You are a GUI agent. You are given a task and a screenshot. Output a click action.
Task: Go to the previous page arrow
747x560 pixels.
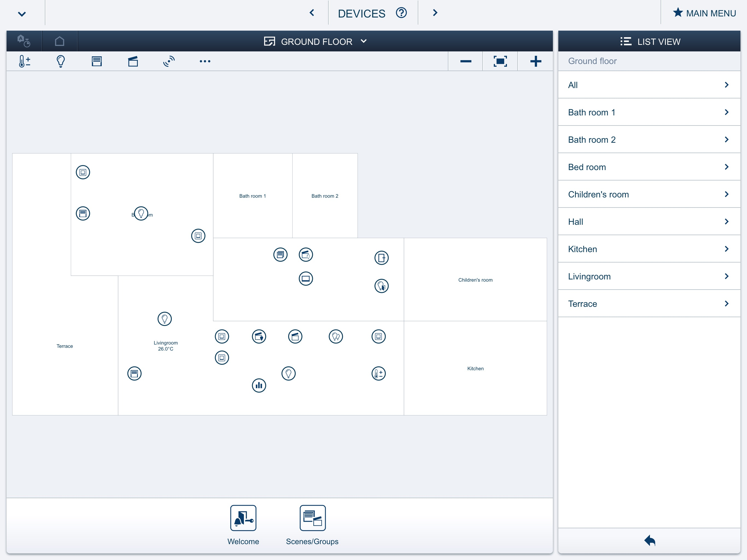tap(312, 13)
